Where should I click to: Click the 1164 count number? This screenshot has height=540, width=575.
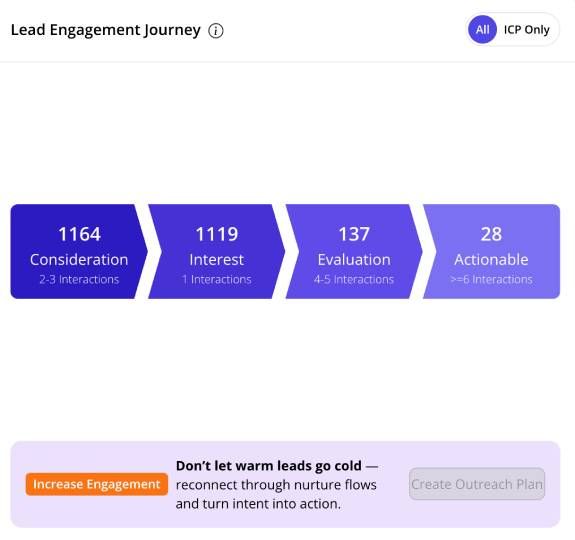coord(79,234)
